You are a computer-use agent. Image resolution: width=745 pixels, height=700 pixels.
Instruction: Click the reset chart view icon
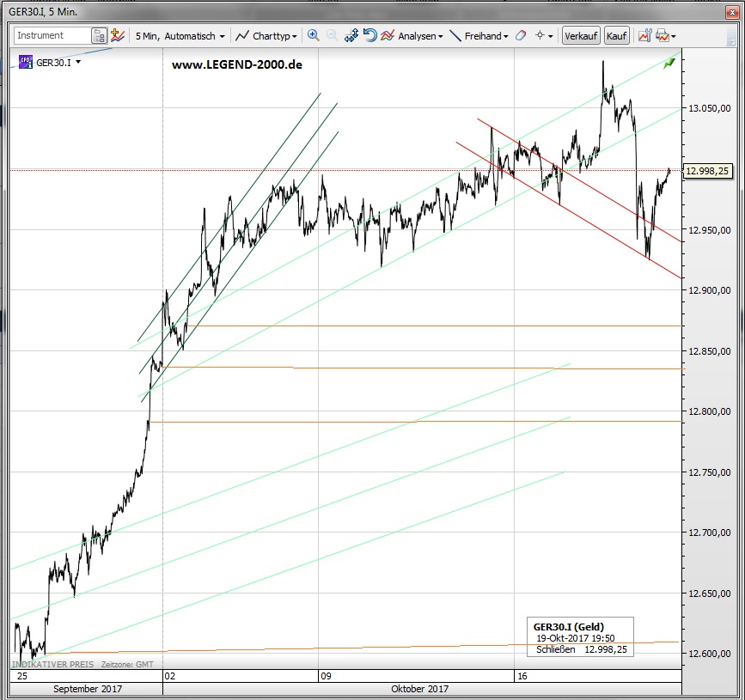point(369,36)
